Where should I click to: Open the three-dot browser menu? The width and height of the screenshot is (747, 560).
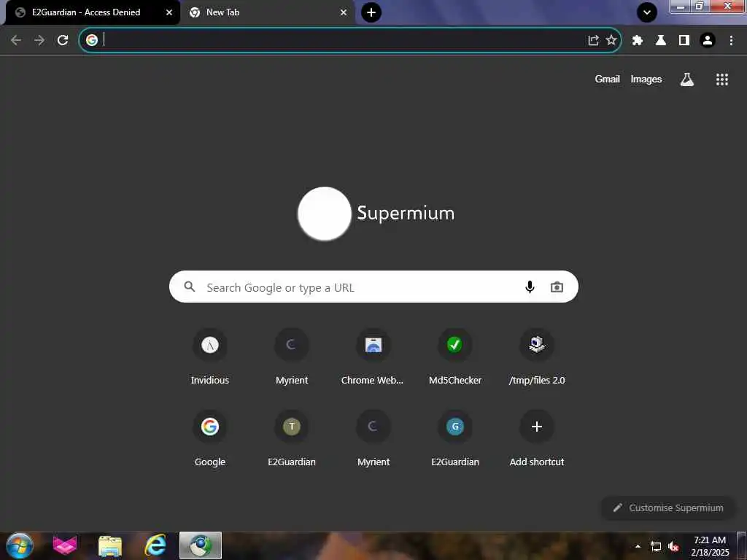click(731, 41)
